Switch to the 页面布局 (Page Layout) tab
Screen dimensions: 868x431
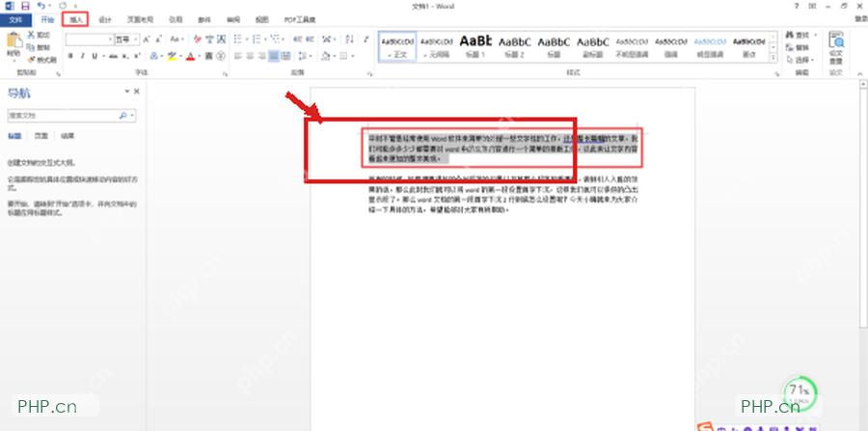140,20
